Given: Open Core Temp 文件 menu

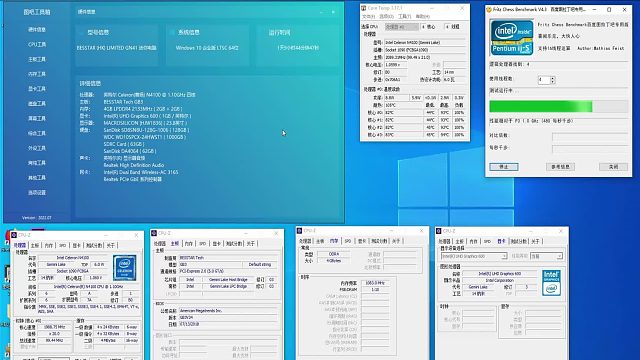Looking at the screenshot, I should coord(368,16).
